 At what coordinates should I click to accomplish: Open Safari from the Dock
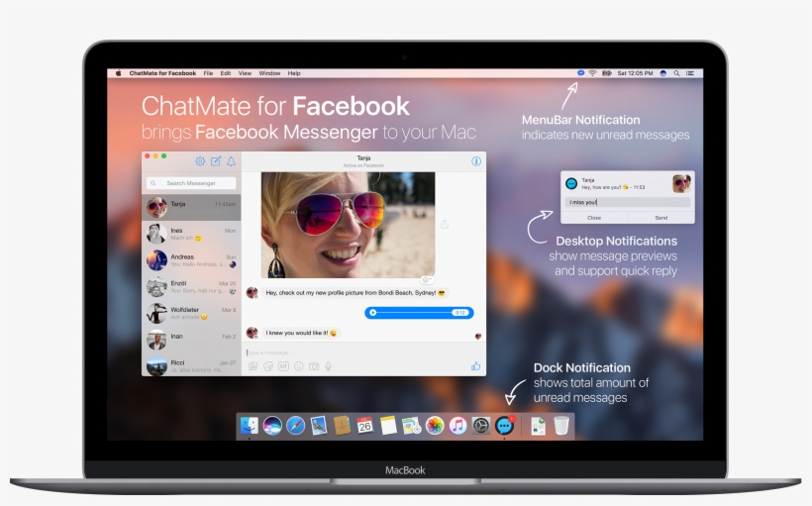pos(296,426)
